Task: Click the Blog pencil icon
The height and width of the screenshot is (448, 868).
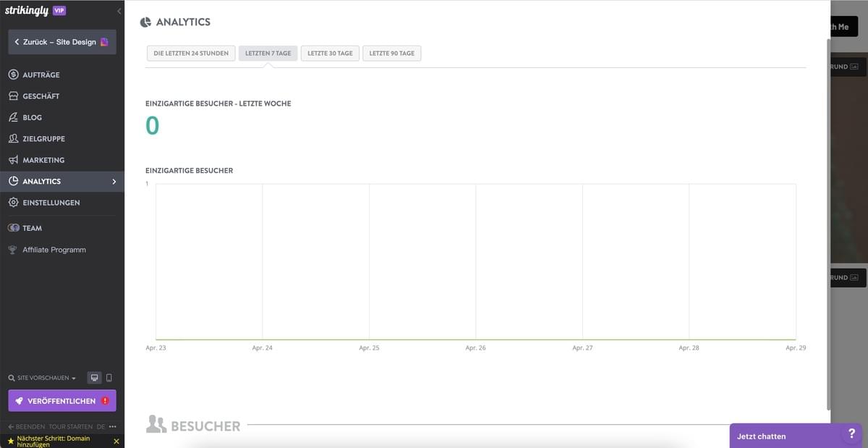Action: 12,117
